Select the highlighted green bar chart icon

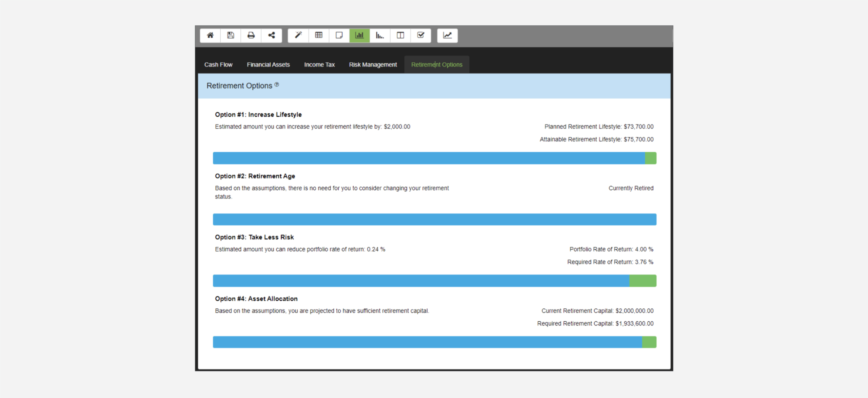(359, 35)
